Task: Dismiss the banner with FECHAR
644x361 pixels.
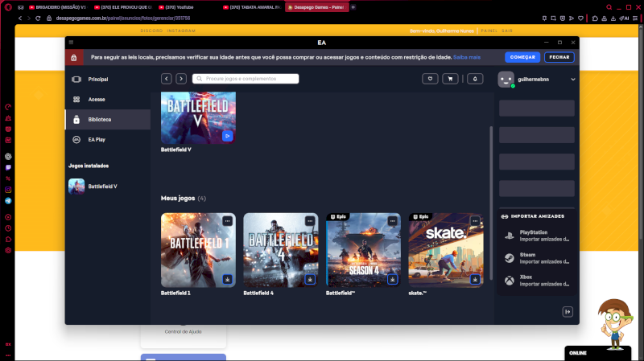Action: [x=559, y=57]
